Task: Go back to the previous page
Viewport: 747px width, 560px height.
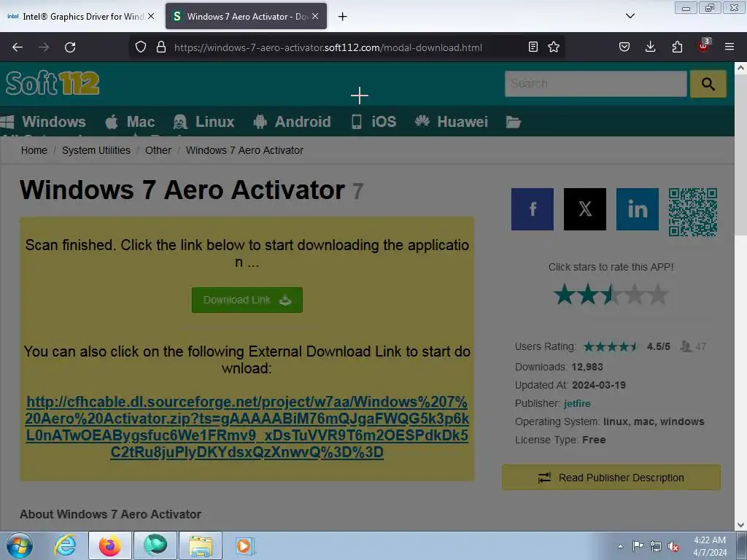Action: click(x=18, y=47)
